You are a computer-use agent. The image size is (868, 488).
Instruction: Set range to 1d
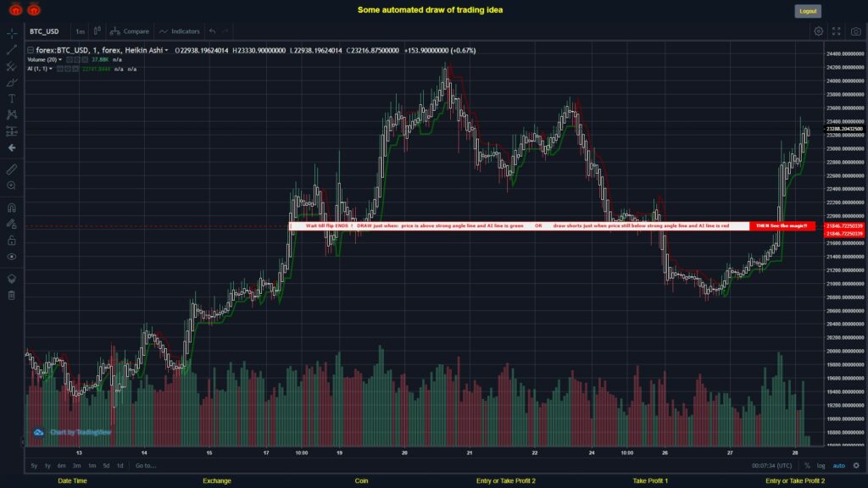[x=120, y=466]
